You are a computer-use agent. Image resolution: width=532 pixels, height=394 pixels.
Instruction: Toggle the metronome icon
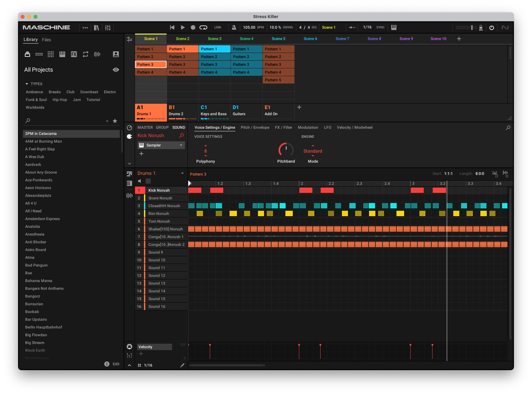[234, 27]
